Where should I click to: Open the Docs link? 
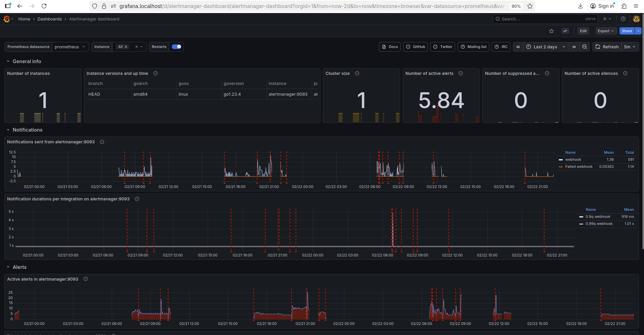390,47
